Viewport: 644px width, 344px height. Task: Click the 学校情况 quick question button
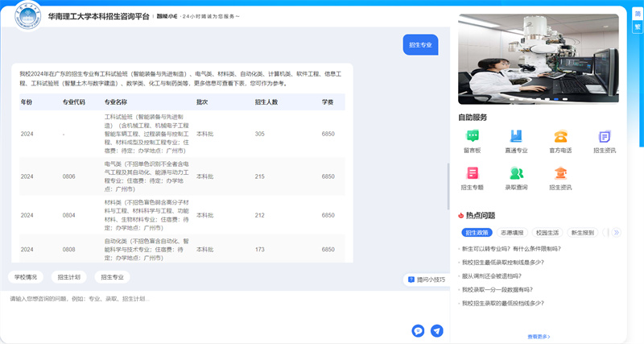pos(26,277)
